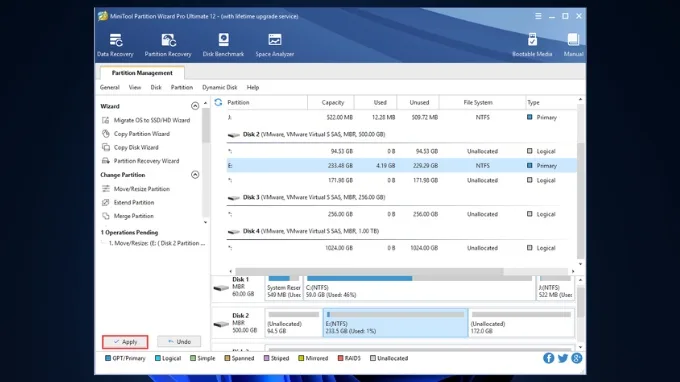Click the Disk 2 icon in the disk map
Viewport: 680px width, 382px height.
[221, 323]
